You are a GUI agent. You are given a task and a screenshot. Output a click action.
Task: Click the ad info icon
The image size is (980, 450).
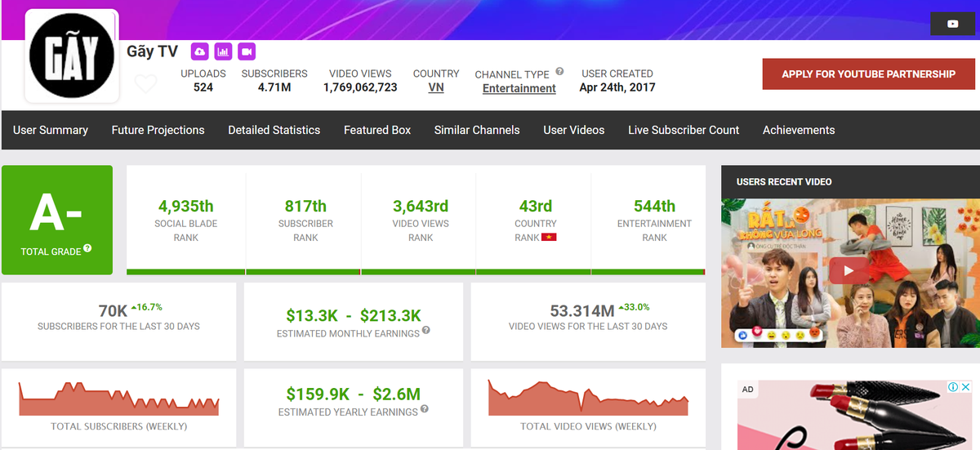coord(952,387)
